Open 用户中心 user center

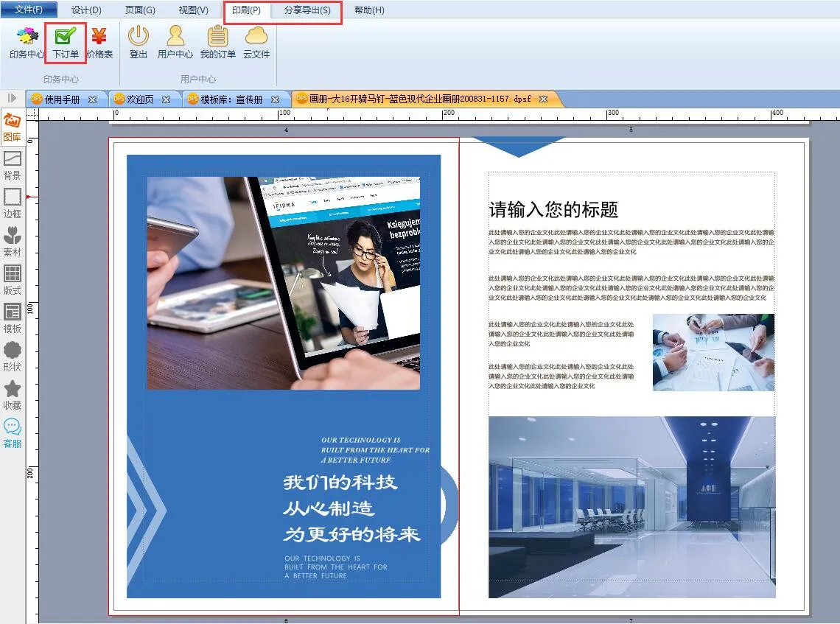tap(175, 43)
